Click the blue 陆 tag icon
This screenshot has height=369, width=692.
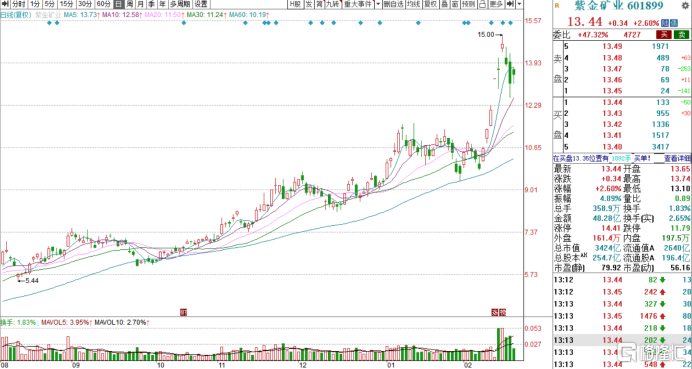[x=666, y=23]
